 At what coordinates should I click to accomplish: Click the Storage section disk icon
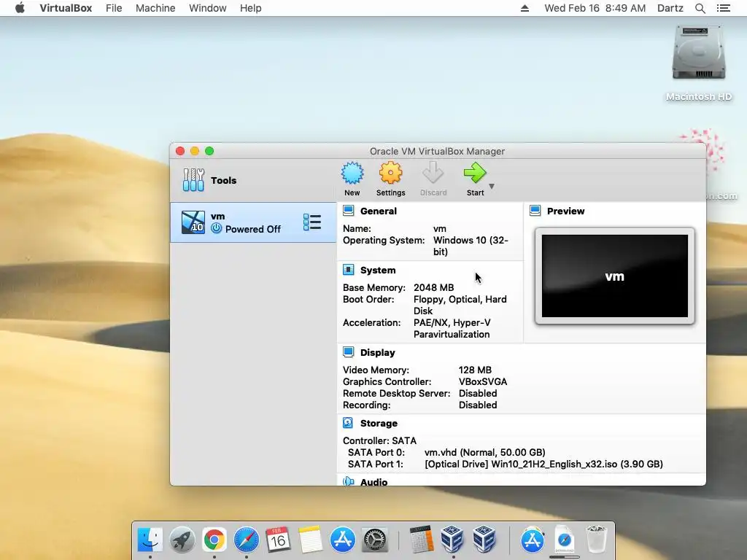348,423
